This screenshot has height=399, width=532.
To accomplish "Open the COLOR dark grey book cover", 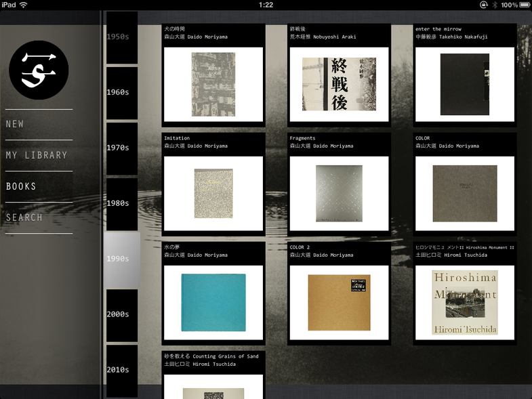I will pos(465,193).
